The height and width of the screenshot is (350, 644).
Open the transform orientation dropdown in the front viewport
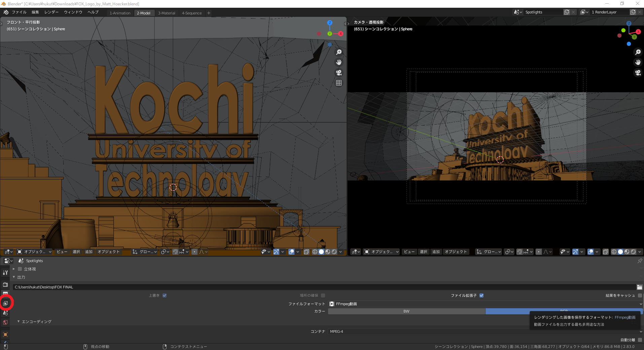[145, 252]
